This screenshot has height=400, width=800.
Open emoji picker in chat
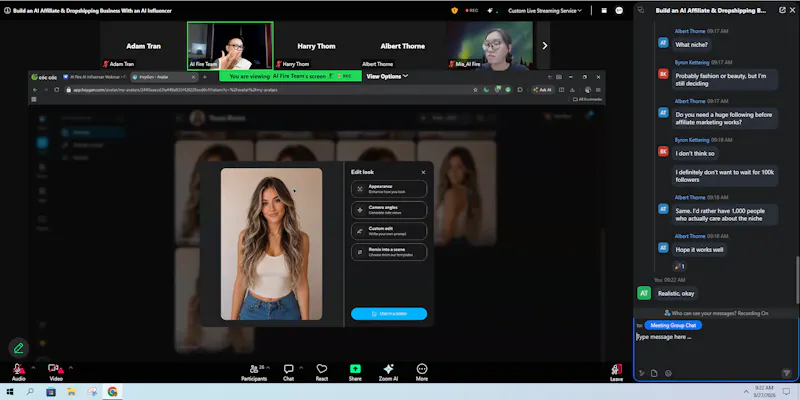coord(668,373)
